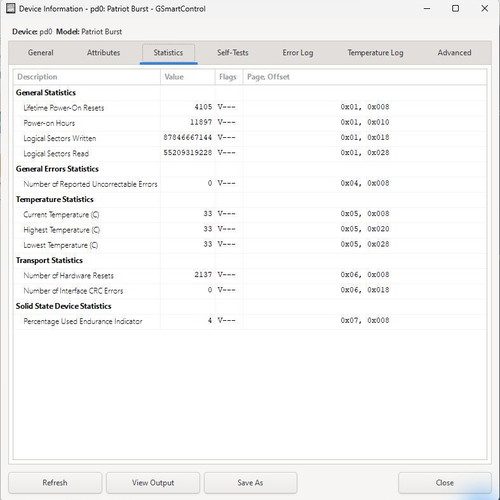The image size is (500, 500).
Task: Click the value 2137
Action: 203,275
